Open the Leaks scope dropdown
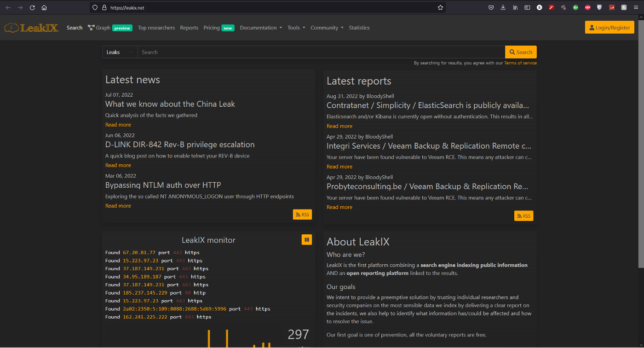The image size is (644, 348). coord(120,52)
